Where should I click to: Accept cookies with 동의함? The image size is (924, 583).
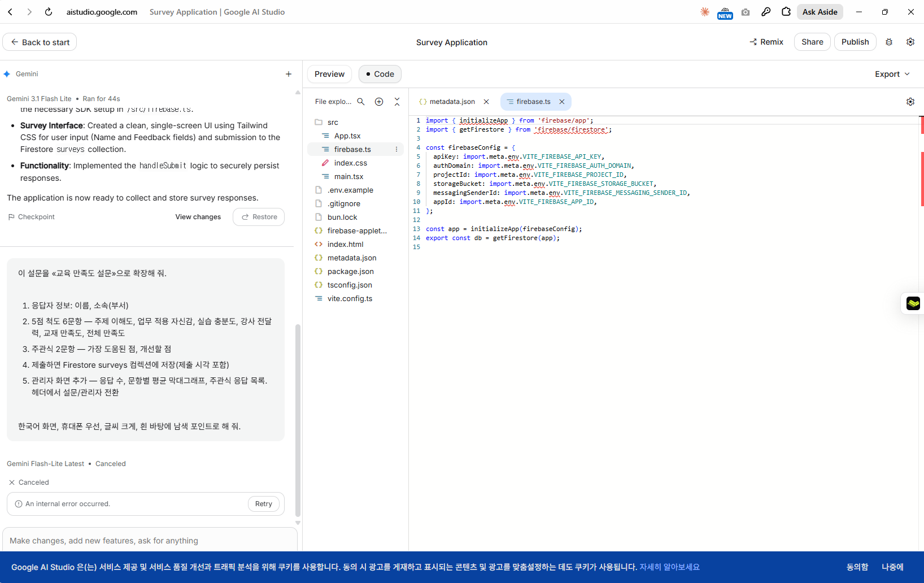(857, 567)
